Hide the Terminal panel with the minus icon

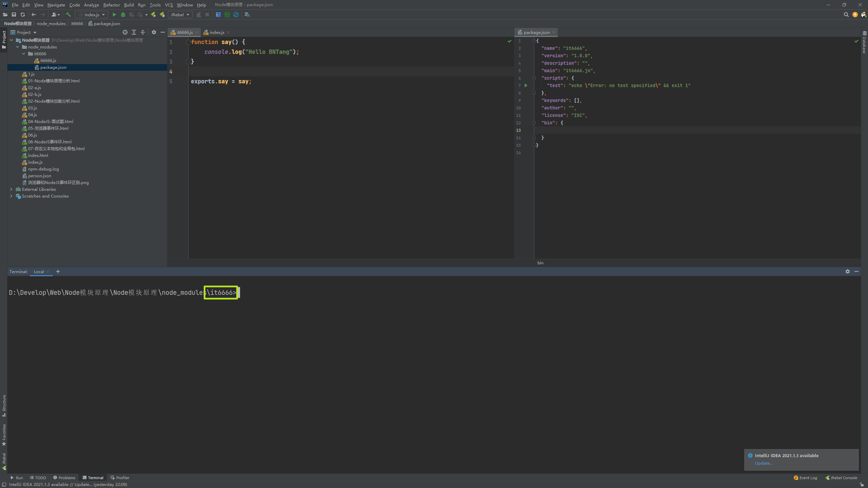pyautogui.click(x=856, y=271)
